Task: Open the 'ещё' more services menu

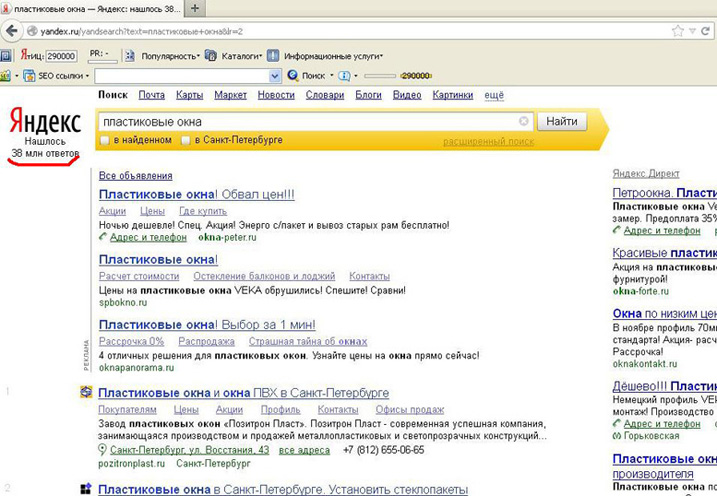Action: coord(494,95)
